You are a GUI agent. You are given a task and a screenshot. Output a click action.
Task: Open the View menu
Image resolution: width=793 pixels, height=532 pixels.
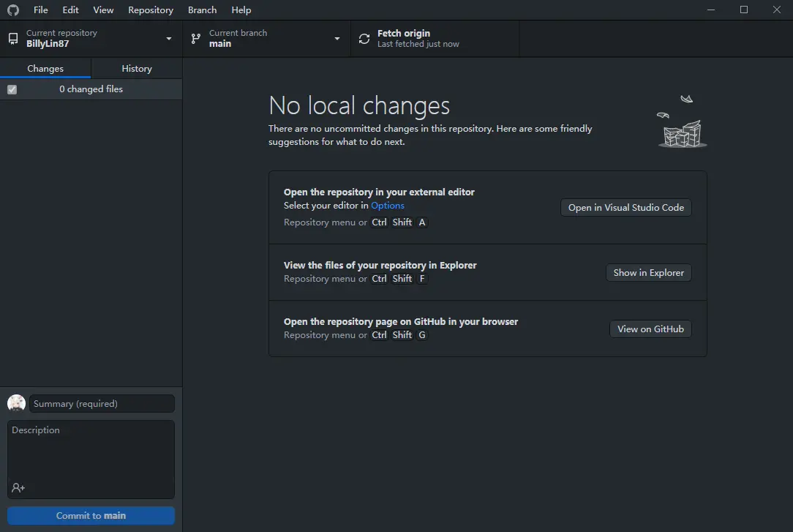(103, 10)
